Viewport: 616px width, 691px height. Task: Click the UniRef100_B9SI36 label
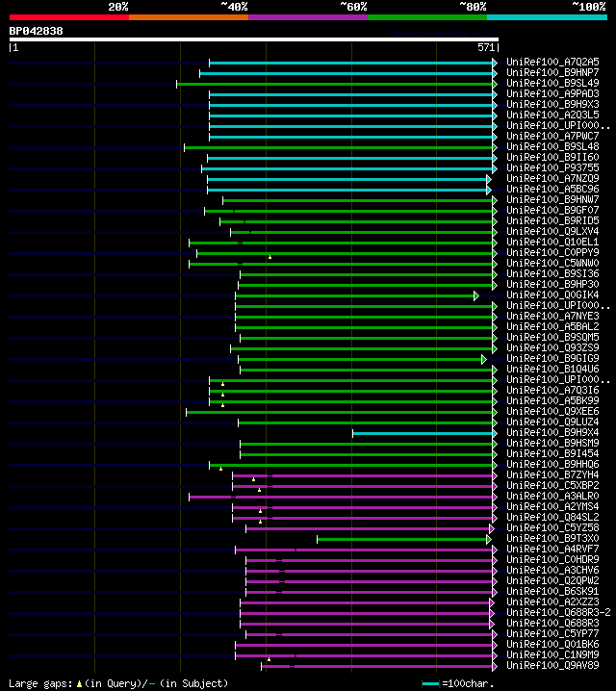coord(552,273)
